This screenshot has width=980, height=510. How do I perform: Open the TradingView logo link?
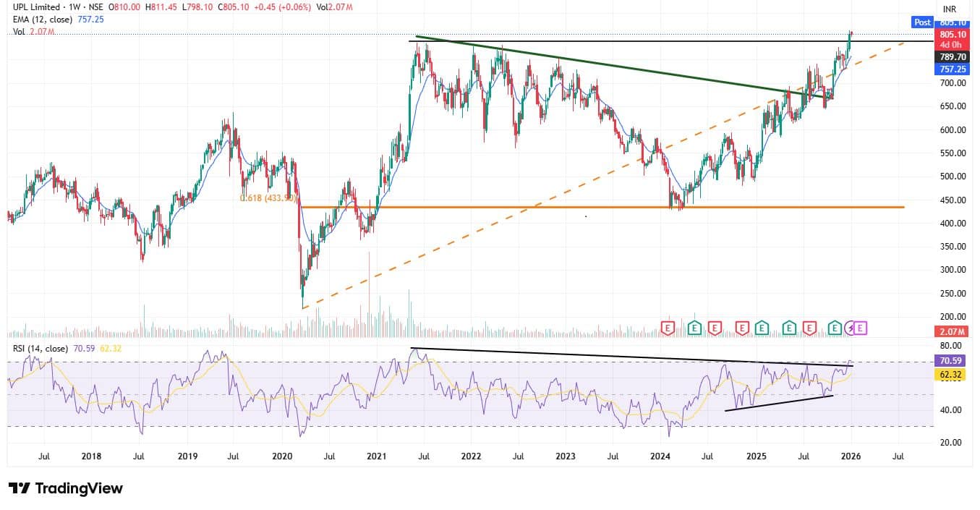pos(65,488)
